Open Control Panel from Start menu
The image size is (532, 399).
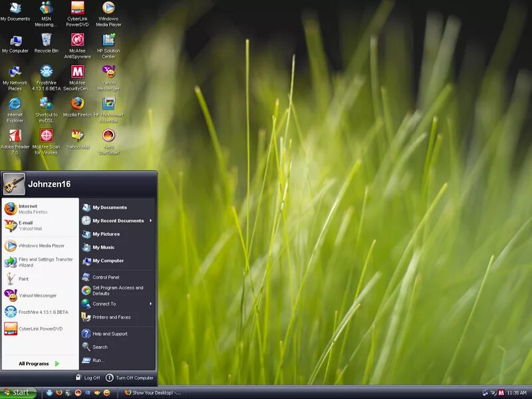118,277
